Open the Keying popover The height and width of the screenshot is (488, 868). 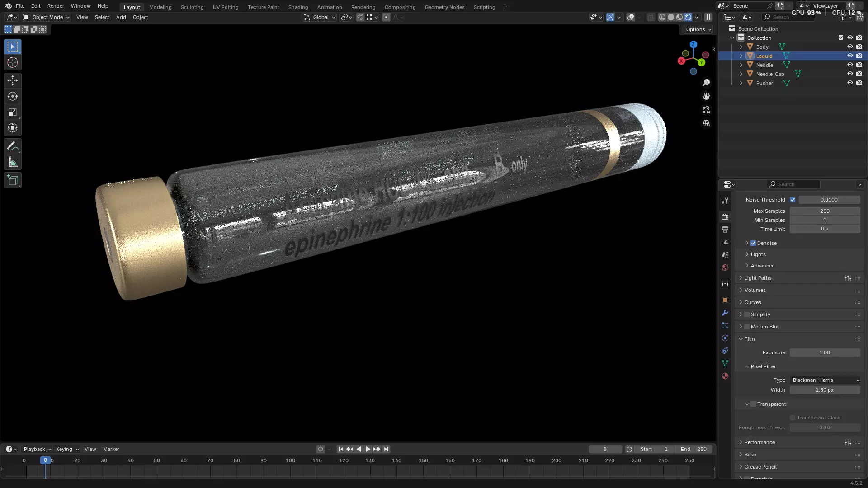tap(67, 449)
